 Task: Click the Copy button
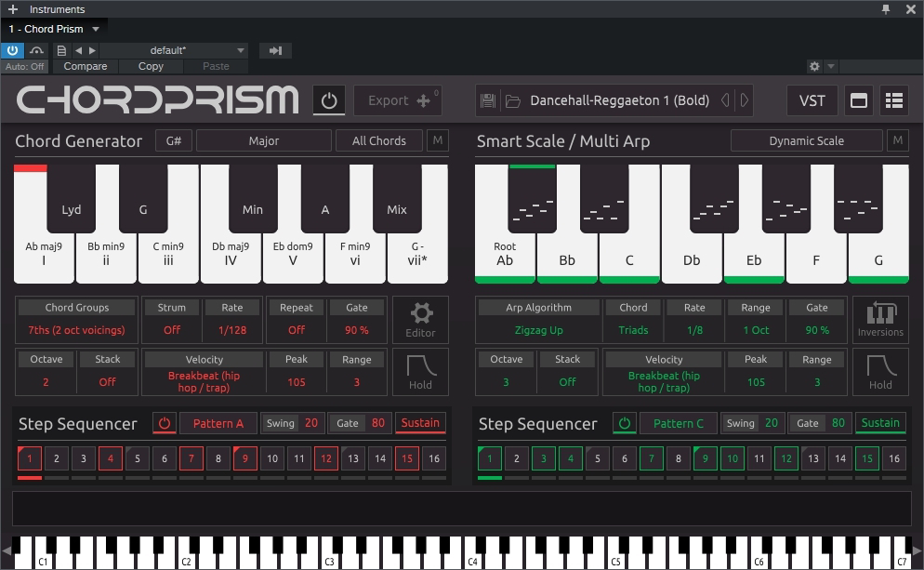pyautogui.click(x=151, y=67)
